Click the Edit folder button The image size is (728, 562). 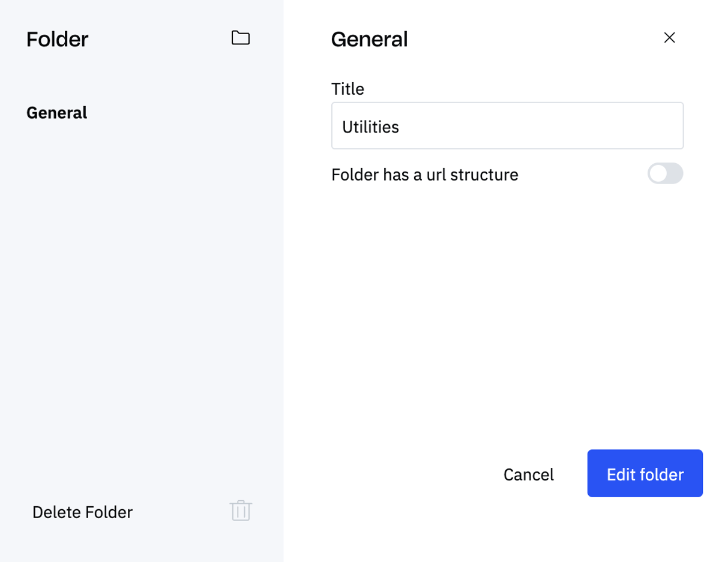pyautogui.click(x=644, y=473)
